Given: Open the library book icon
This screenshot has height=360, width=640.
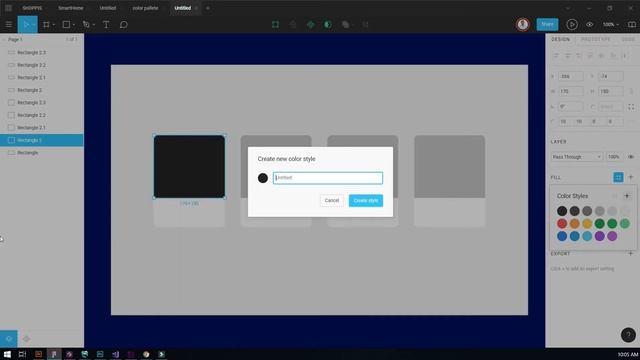Looking at the screenshot, I should pyautogui.click(x=631, y=24).
